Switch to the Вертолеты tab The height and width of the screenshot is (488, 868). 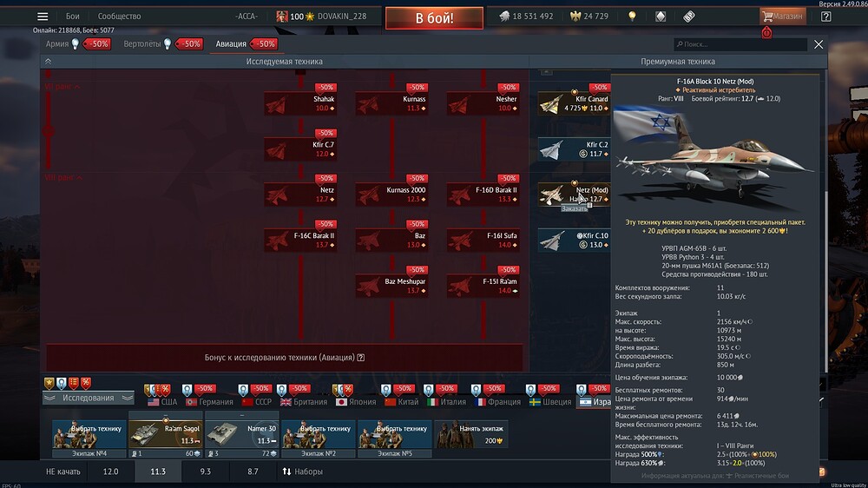point(142,43)
